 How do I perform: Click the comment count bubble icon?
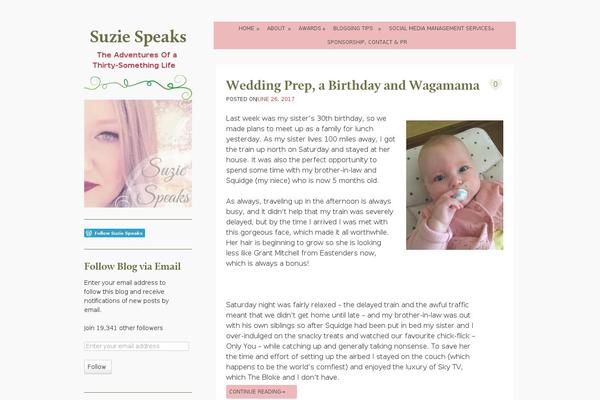495,84
